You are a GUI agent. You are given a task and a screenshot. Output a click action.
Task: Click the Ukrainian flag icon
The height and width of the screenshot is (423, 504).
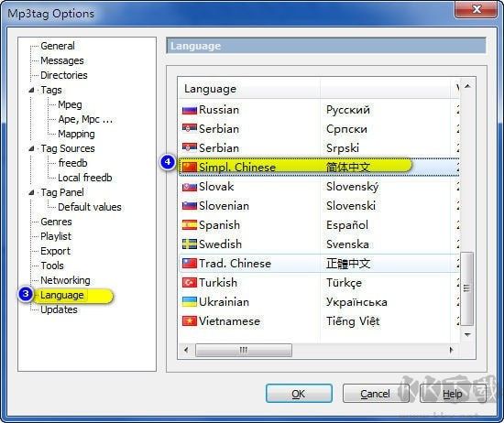click(x=190, y=302)
